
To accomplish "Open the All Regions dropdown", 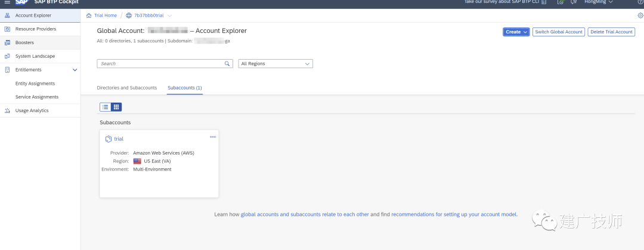I will coord(275,64).
